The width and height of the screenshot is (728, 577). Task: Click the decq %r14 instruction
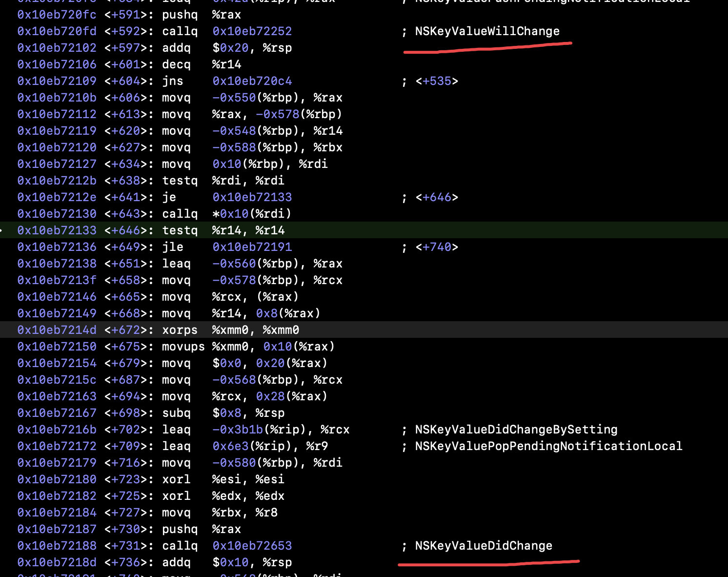pyautogui.click(x=201, y=64)
